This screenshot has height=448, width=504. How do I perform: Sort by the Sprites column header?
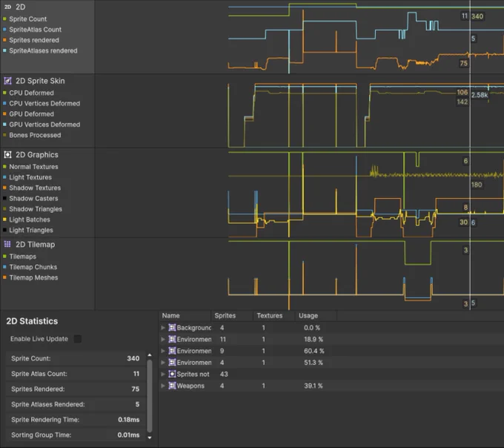tap(232, 316)
